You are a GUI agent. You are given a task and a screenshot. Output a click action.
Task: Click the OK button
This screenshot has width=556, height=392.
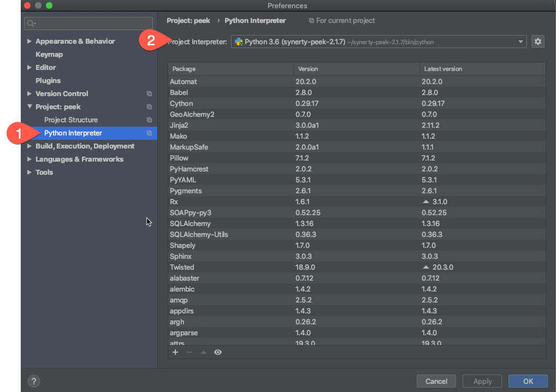(528, 381)
